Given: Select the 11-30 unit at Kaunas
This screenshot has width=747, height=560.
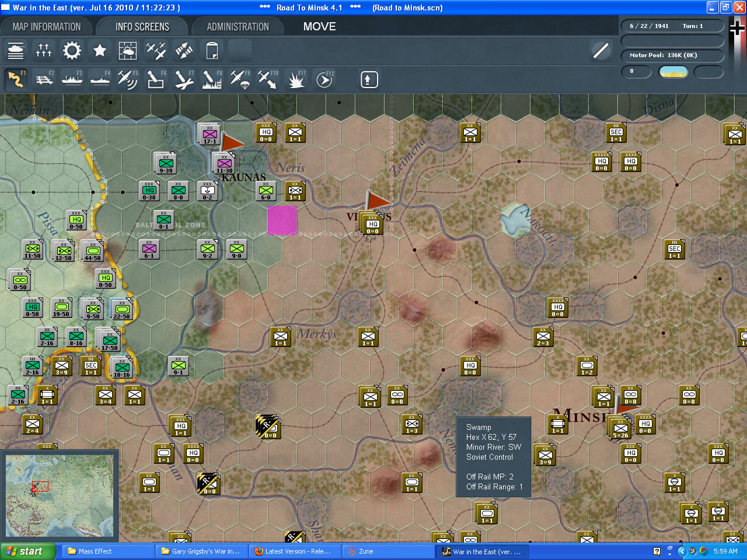Looking at the screenshot, I should pyautogui.click(x=224, y=164).
